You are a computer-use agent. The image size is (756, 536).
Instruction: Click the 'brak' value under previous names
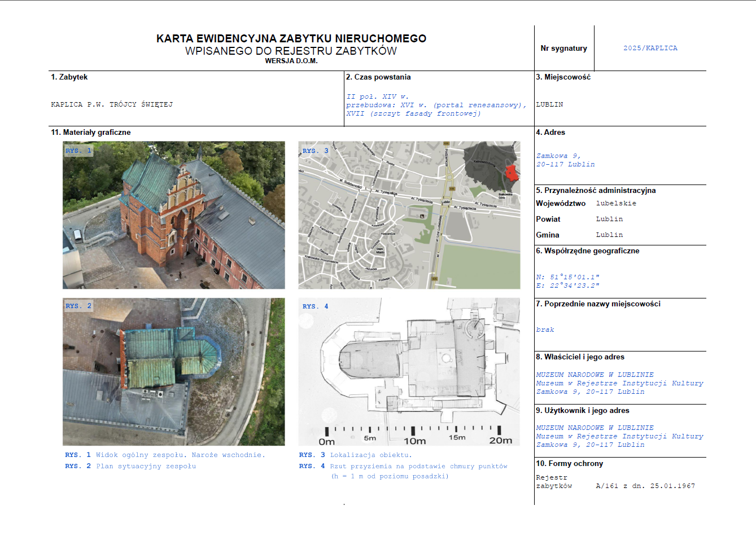(x=545, y=329)
